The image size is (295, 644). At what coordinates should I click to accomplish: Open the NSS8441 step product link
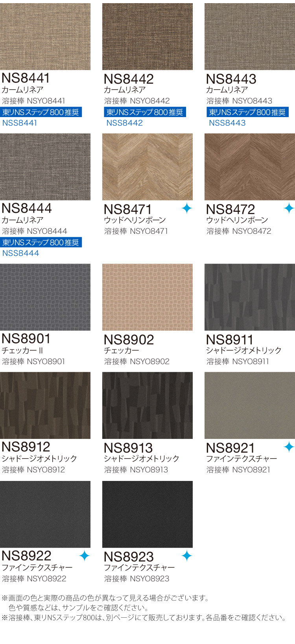[20, 123]
